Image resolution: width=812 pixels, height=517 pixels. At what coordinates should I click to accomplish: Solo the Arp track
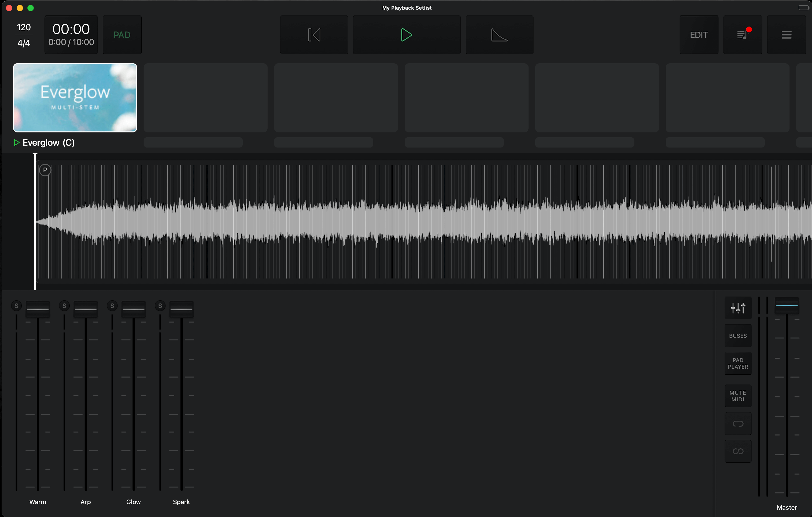tap(64, 306)
